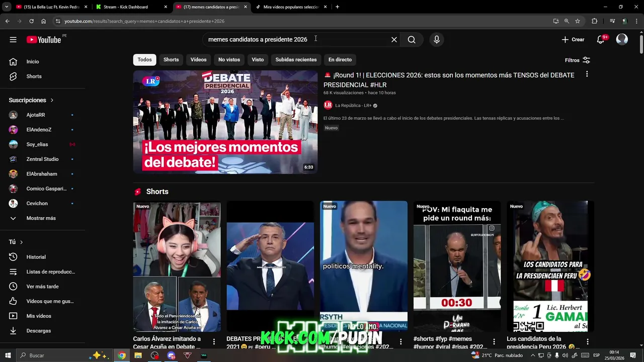Bookmark this page with the star
This screenshot has height=362, width=644.
pyautogui.click(x=578, y=21)
